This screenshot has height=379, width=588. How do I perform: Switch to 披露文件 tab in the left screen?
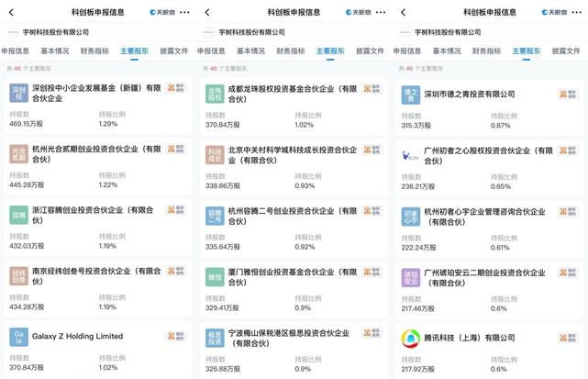(174, 51)
